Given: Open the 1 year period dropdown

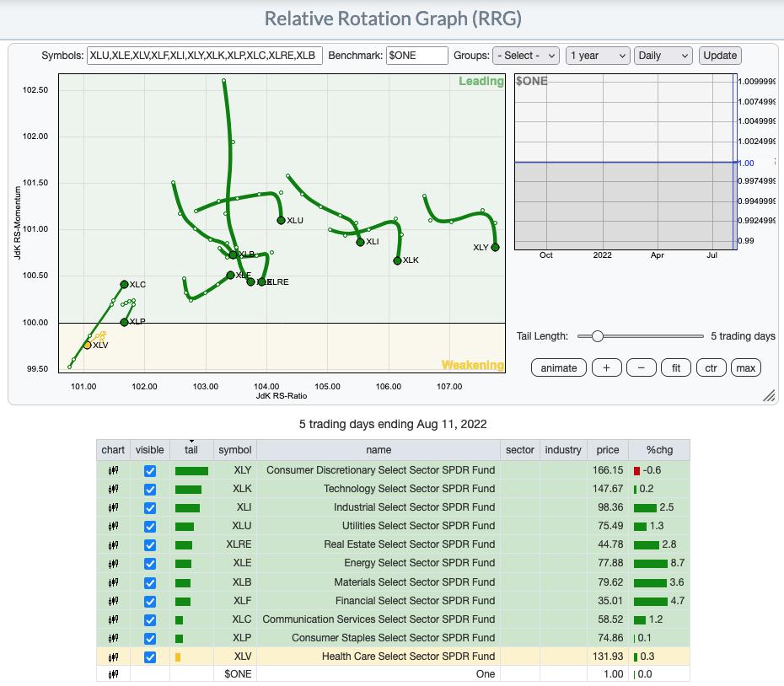Looking at the screenshot, I should coord(598,56).
